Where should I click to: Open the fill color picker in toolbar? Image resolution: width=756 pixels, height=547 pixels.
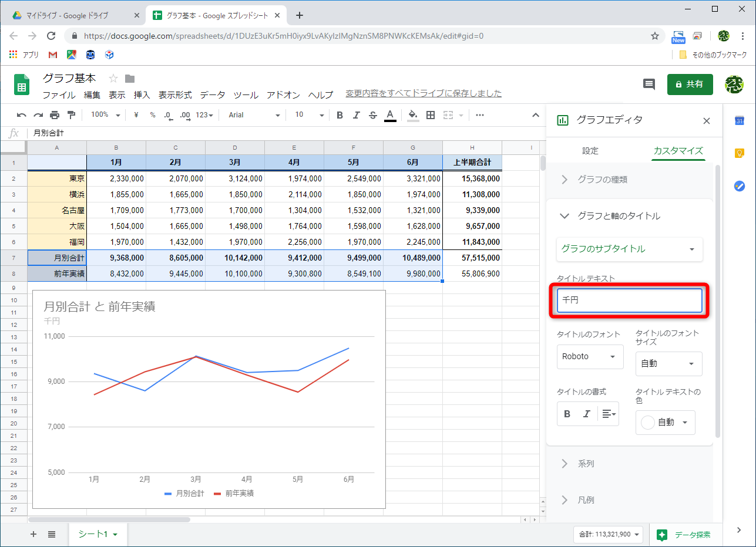413,115
